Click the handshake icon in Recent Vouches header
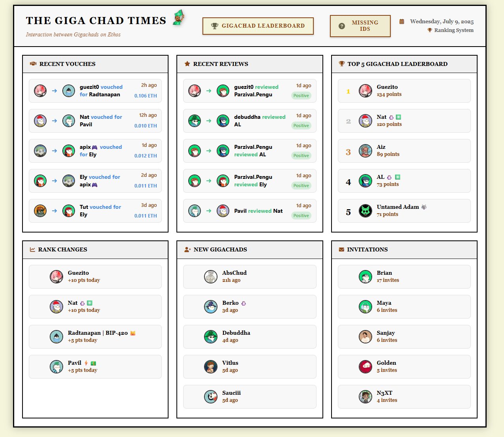Viewport: 504px width, 437px height. [x=33, y=64]
